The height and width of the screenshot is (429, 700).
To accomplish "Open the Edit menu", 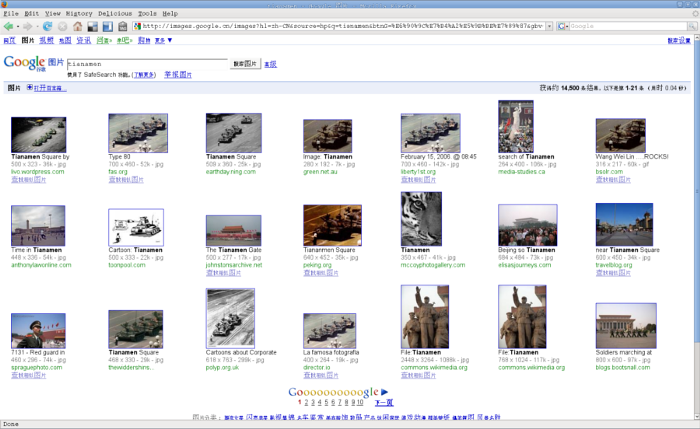I will 31,14.
